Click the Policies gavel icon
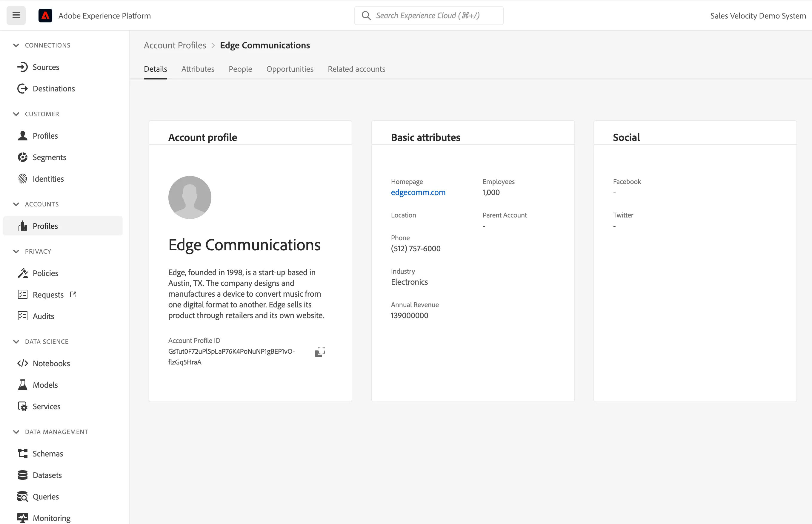Viewport: 812px width, 524px height. click(x=22, y=273)
